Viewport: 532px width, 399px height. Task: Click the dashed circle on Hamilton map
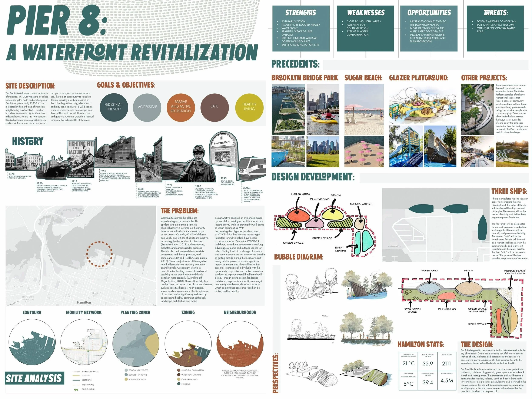tap(99, 254)
